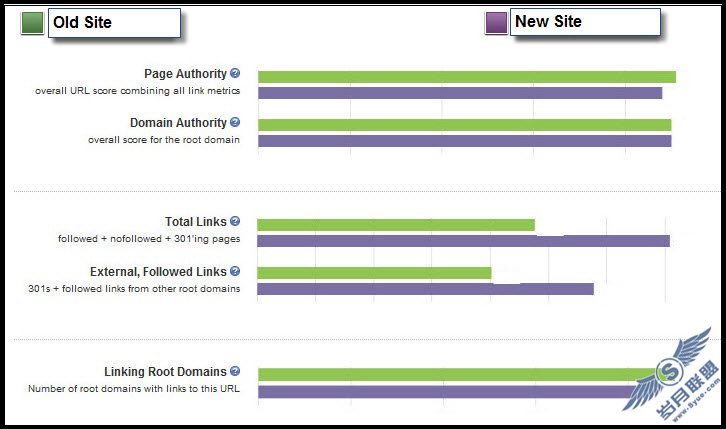Click the green Page Authority bar
726x429 pixels.
(466, 77)
